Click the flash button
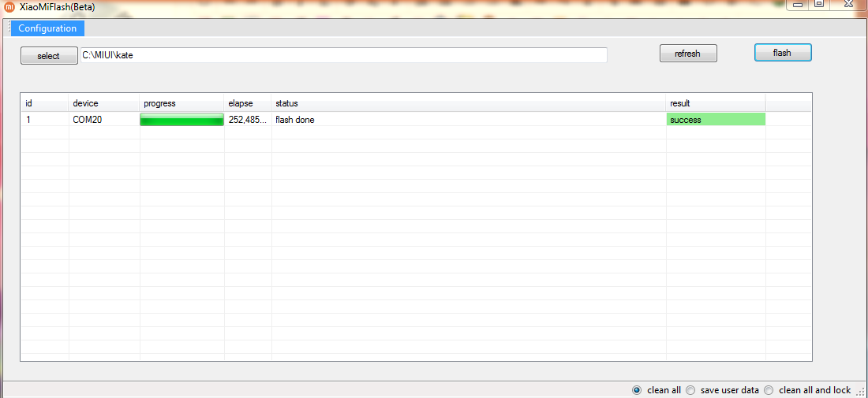The width and height of the screenshot is (868, 398). (x=783, y=53)
